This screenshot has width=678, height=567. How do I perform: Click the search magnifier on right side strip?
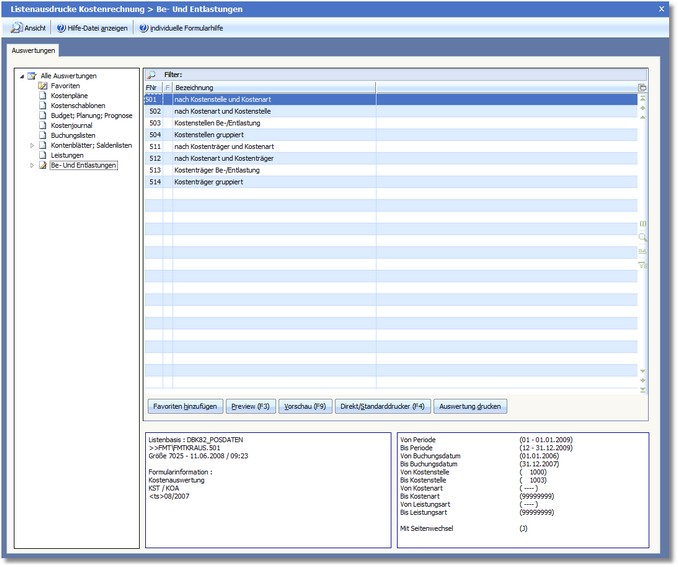pyautogui.click(x=642, y=238)
